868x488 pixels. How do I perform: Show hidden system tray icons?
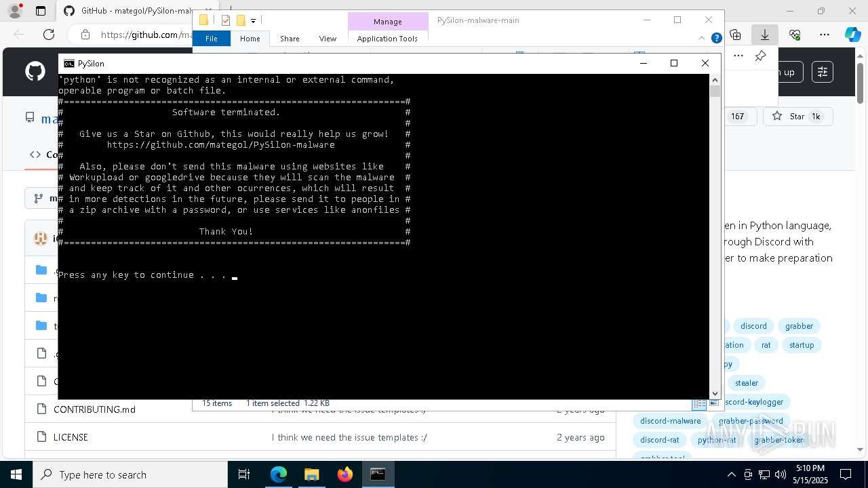[731, 474]
